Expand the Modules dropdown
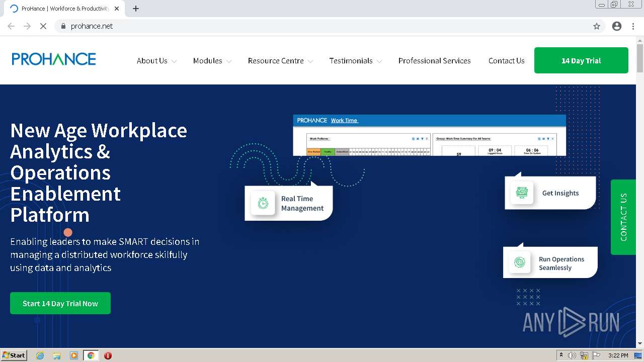644x362 pixels. (212, 61)
